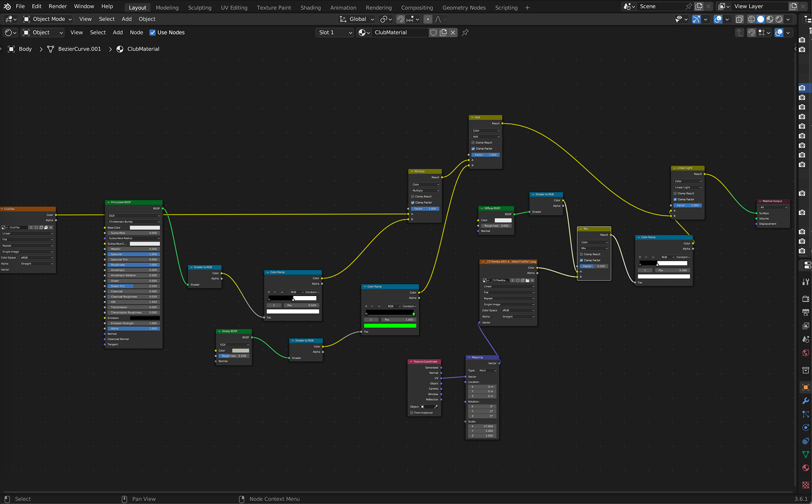Screen dimensions: 812x504
Task: Open Material properties tab
Action: 806,468
